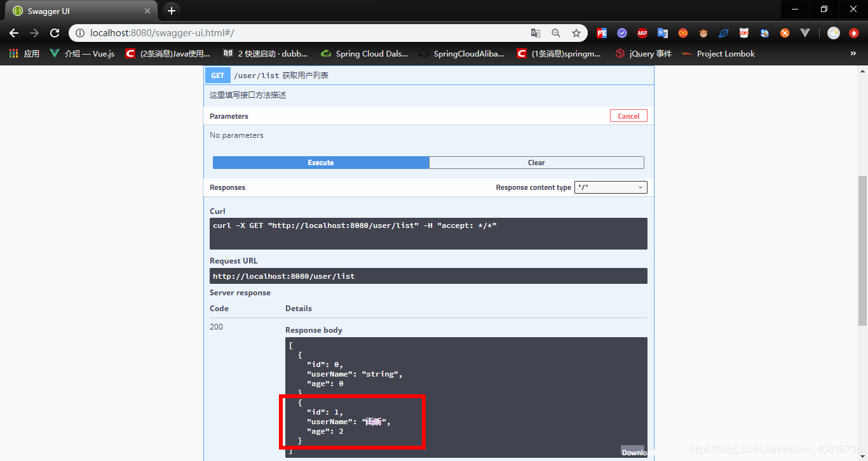Image resolution: width=868 pixels, height=461 pixels.
Task: Click the Clear button
Action: point(536,163)
